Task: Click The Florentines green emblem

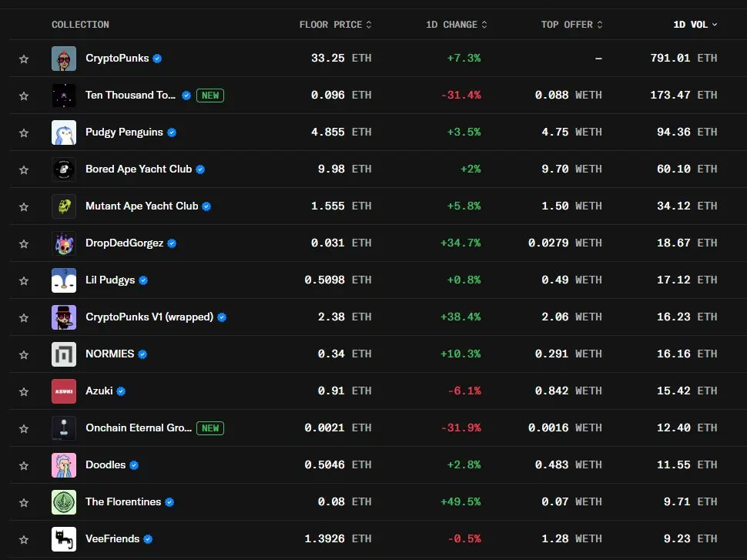Action: 64,502
